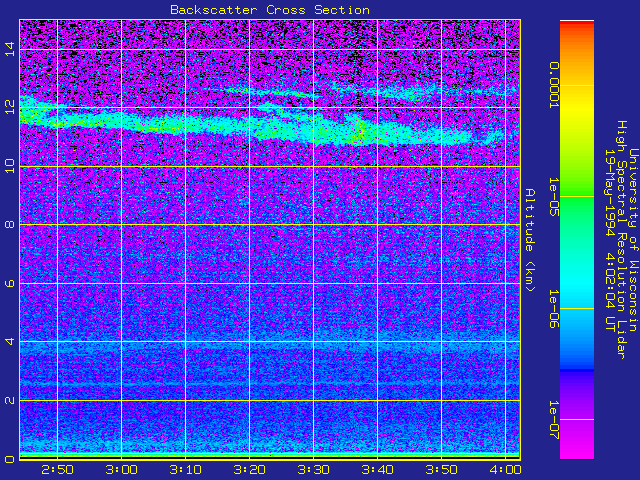Image resolution: width=640 pixels, height=480 pixels.
Task: Click the 'Altitude (km)' axis title
Action: point(530,240)
